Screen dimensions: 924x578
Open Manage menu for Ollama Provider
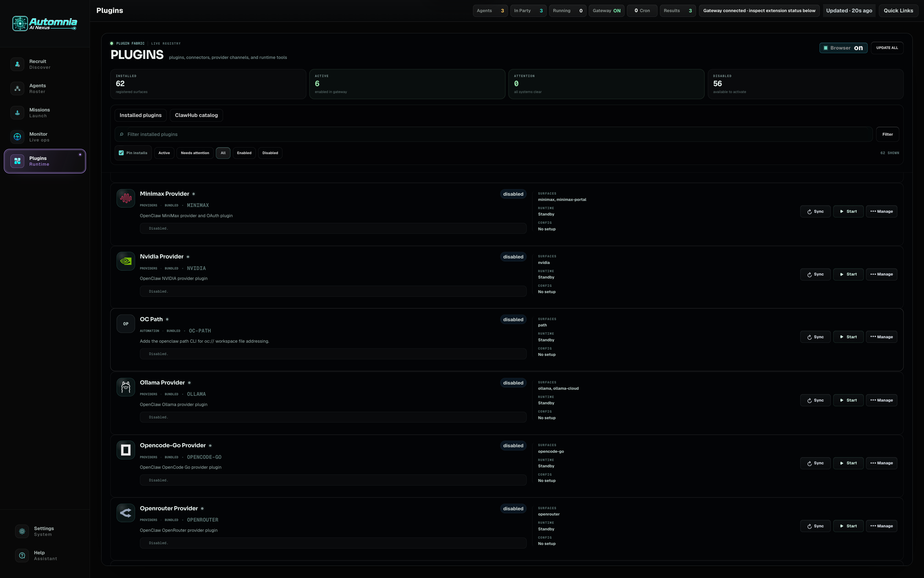[x=881, y=400]
